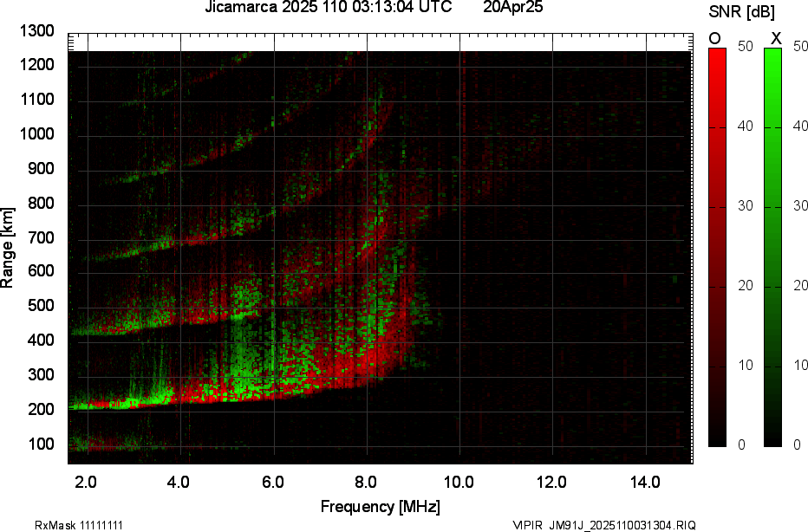Screen dimensions: 808x532
Task: Click the 800 range tick label
Action: point(41,204)
